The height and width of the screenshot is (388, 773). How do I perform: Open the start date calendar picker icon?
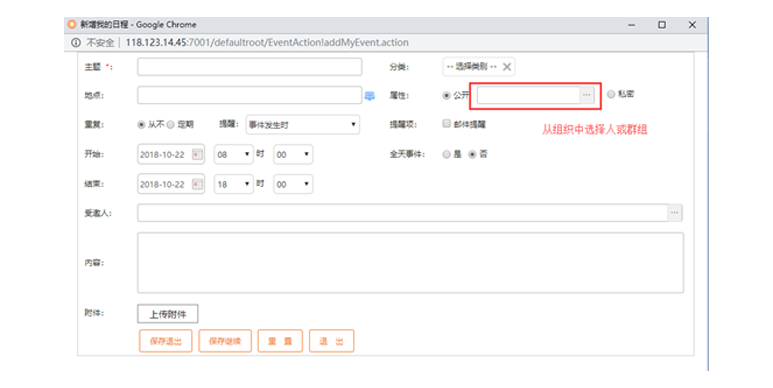197,154
